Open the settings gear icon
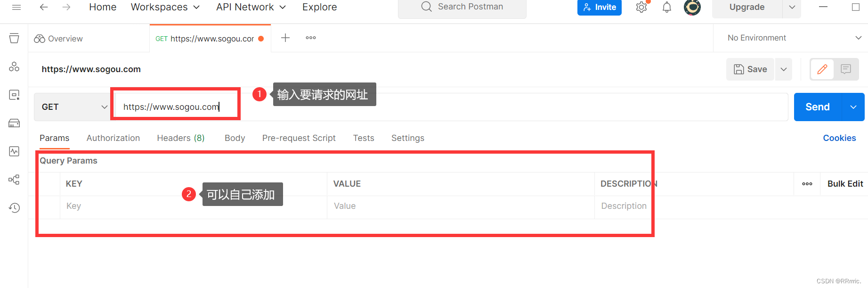The width and height of the screenshot is (868, 288). click(x=641, y=7)
